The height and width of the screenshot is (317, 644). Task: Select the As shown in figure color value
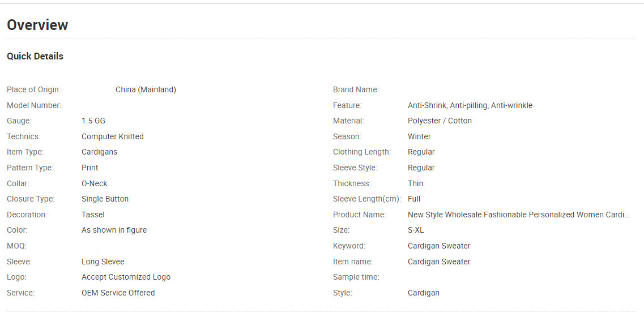pyautogui.click(x=114, y=230)
